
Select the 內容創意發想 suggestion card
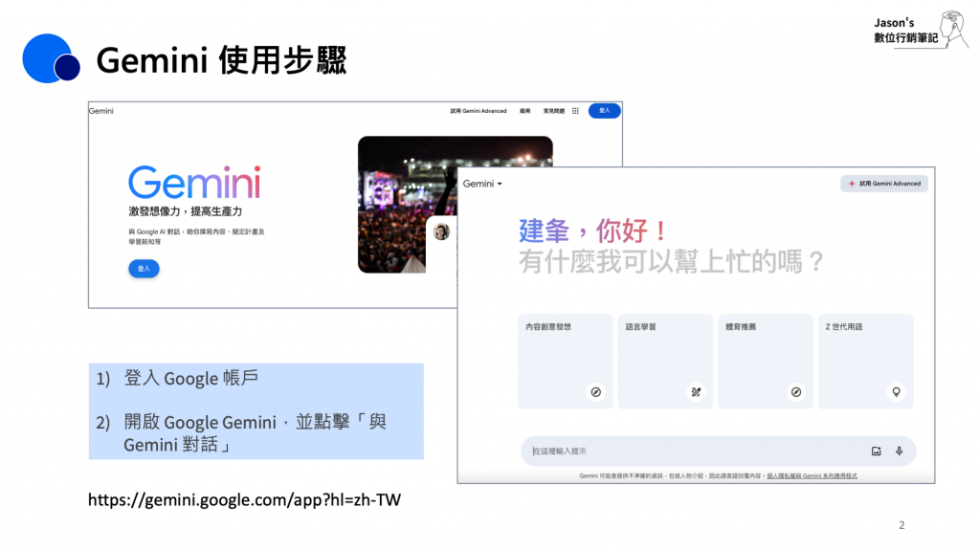[x=565, y=361]
